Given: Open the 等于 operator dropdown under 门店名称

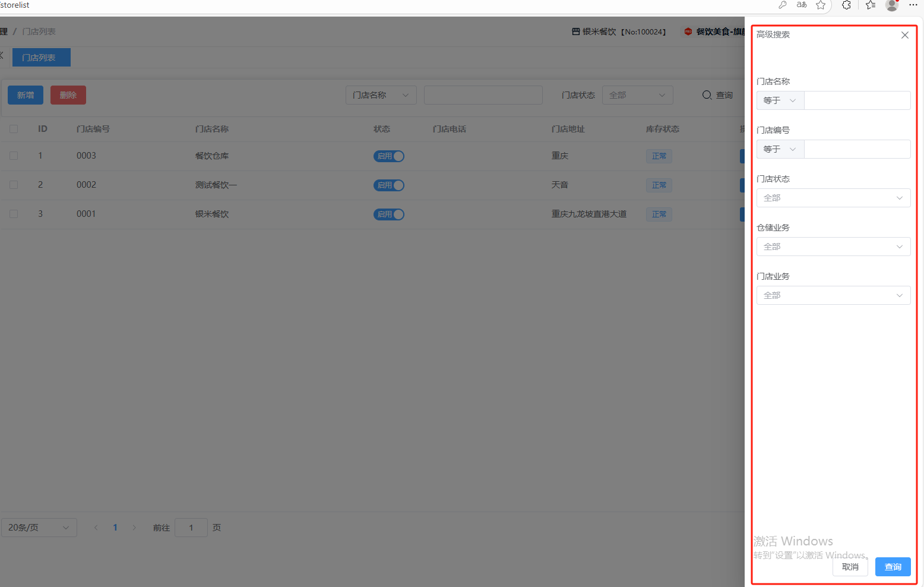Looking at the screenshot, I should [780, 100].
